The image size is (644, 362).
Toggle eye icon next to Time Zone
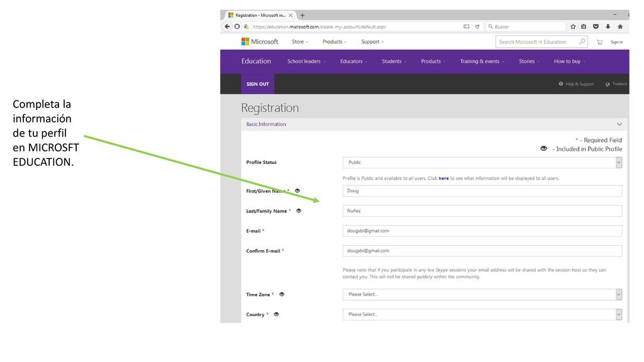[282, 294]
